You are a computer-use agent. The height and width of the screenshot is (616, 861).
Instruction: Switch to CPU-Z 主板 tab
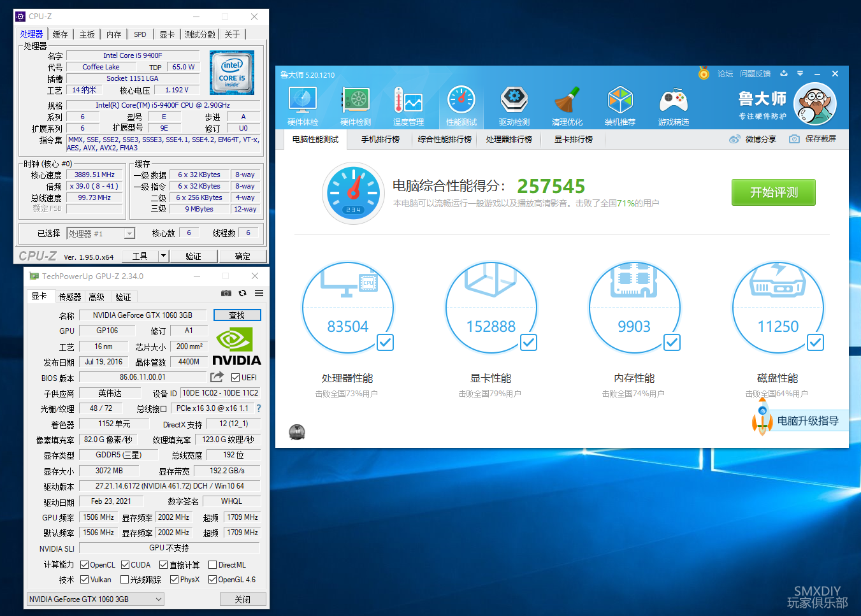click(87, 34)
